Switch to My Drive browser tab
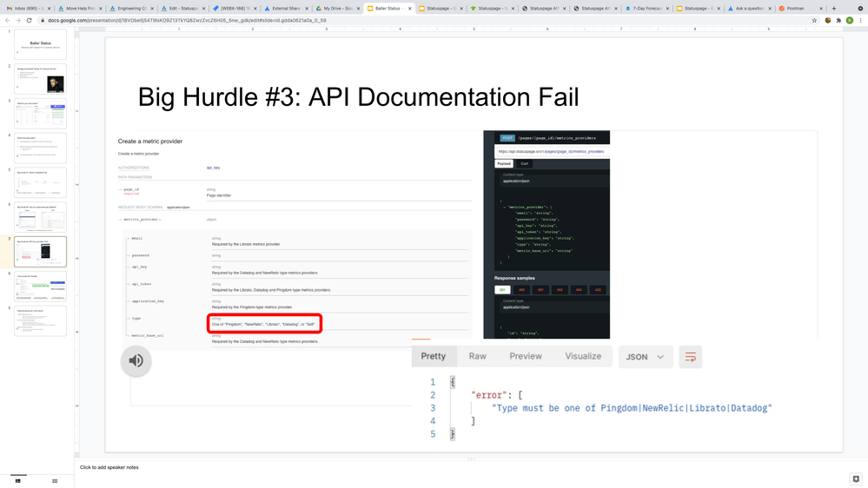Image resolution: width=868 pixels, height=488 pixels. [337, 9]
